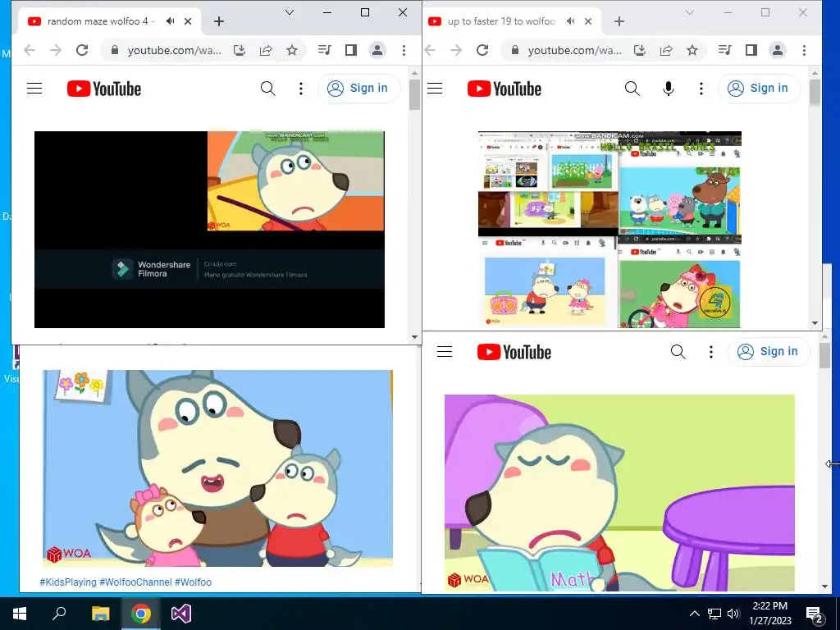Open the Windows Start menu
This screenshot has height=630, width=840.
pyautogui.click(x=20, y=614)
